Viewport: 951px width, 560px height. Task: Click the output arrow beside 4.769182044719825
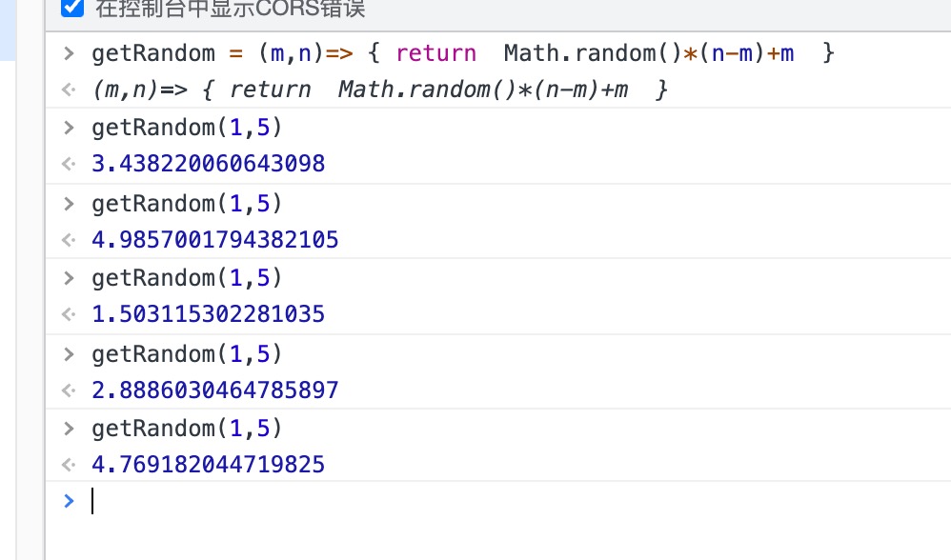68,465
